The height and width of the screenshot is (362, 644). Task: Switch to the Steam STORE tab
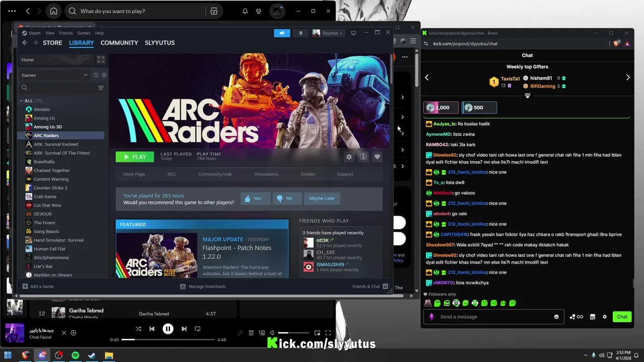52,43
